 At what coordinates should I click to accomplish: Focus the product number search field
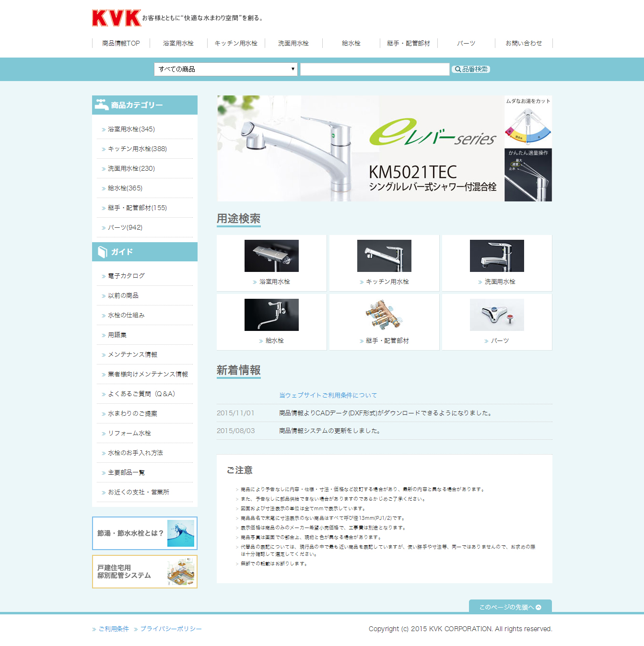tap(375, 69)
